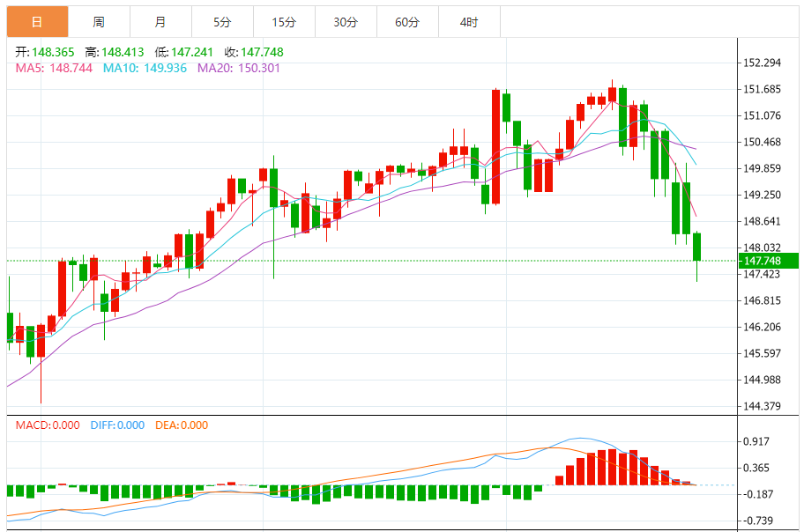Screen dimensions: 804x532
Task: Switch to the 月 monthly tab
Action: 160,22
